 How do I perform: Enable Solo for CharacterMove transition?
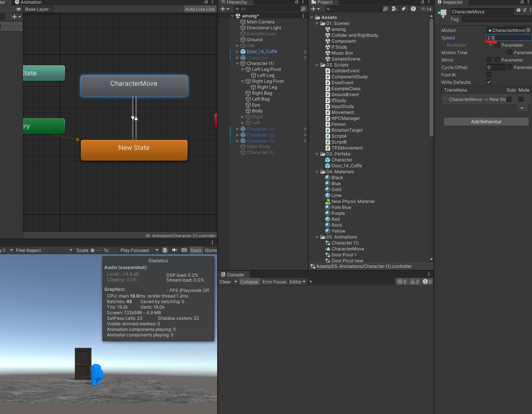509,99
